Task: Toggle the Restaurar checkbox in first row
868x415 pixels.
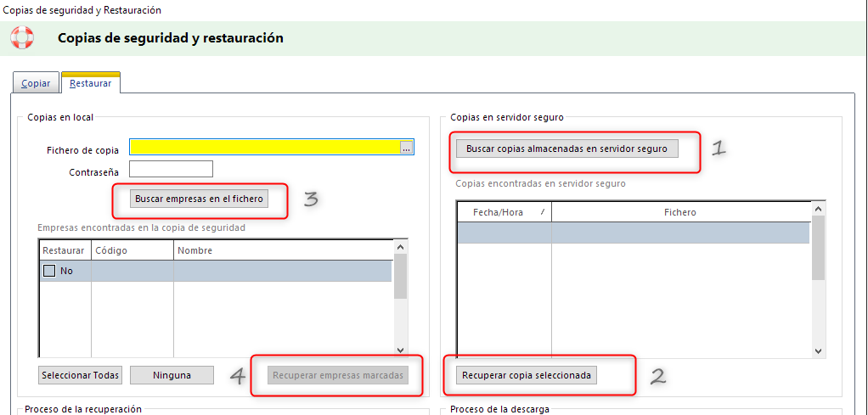Action: [x=49, y=271]
